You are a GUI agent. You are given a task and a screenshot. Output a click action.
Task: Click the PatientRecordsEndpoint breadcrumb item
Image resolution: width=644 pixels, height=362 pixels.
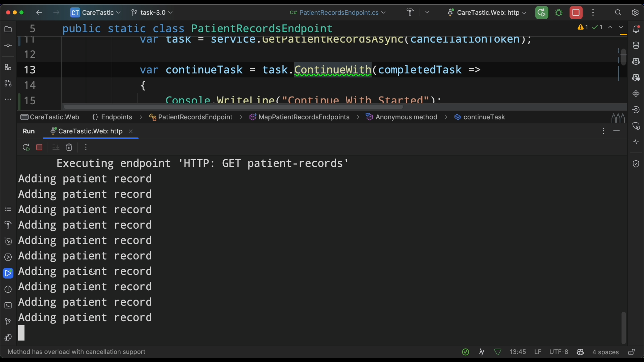tap(195, 117)
